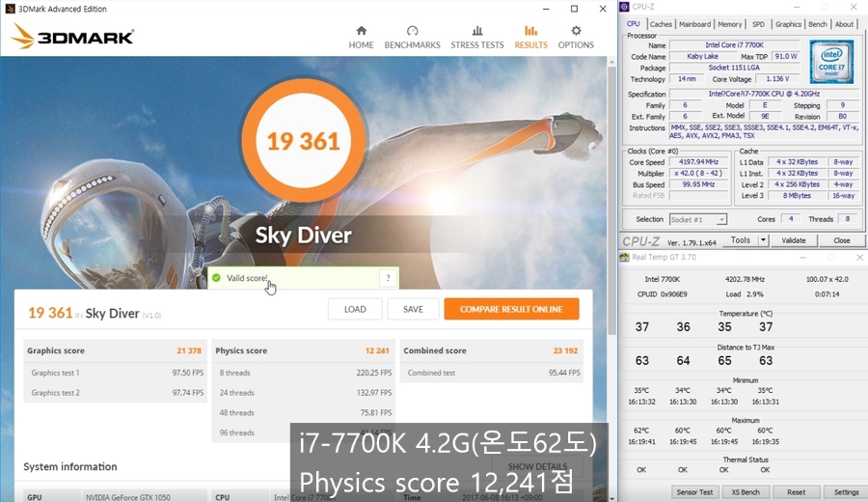
Task: Open the SPD tab in CPU-Z
Action: click(x=758, y=24)
